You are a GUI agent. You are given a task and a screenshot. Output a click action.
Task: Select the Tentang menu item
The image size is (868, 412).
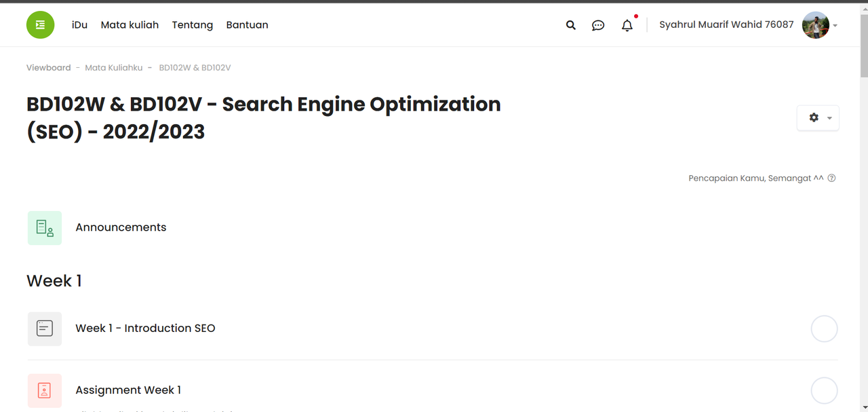coord(192,25)
